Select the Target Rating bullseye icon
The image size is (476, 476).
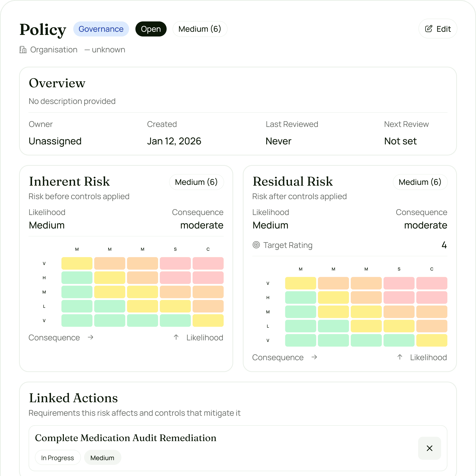pos(256,245)
